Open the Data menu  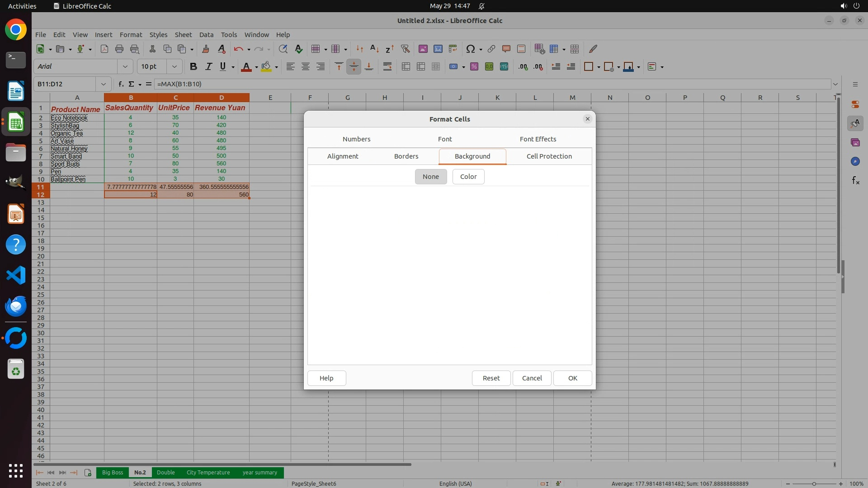(x=206, y=35)
